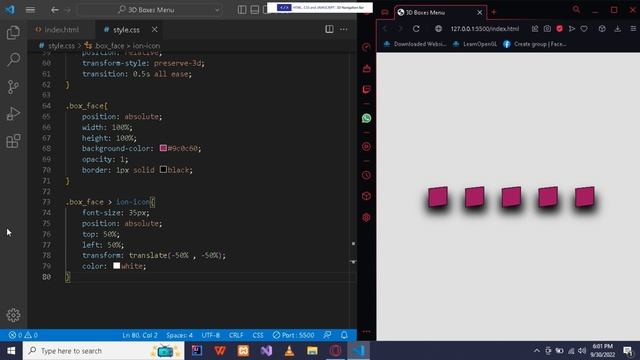Open the Create group | Face... bookmark
The width and height of the screenshot is (640, 360).
point(535,44)
